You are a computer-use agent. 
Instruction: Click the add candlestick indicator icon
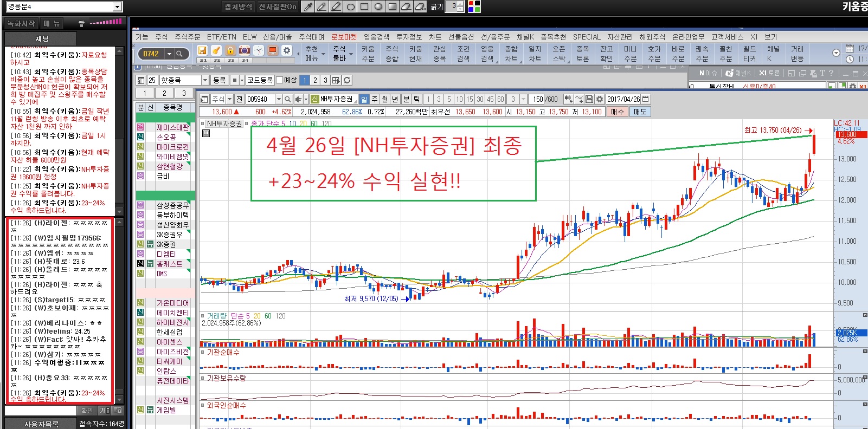point(568,99)
